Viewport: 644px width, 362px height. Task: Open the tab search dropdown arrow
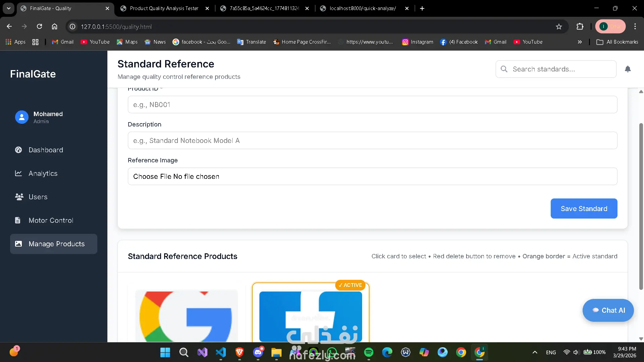pyautogui.click(x=9, y=8)
